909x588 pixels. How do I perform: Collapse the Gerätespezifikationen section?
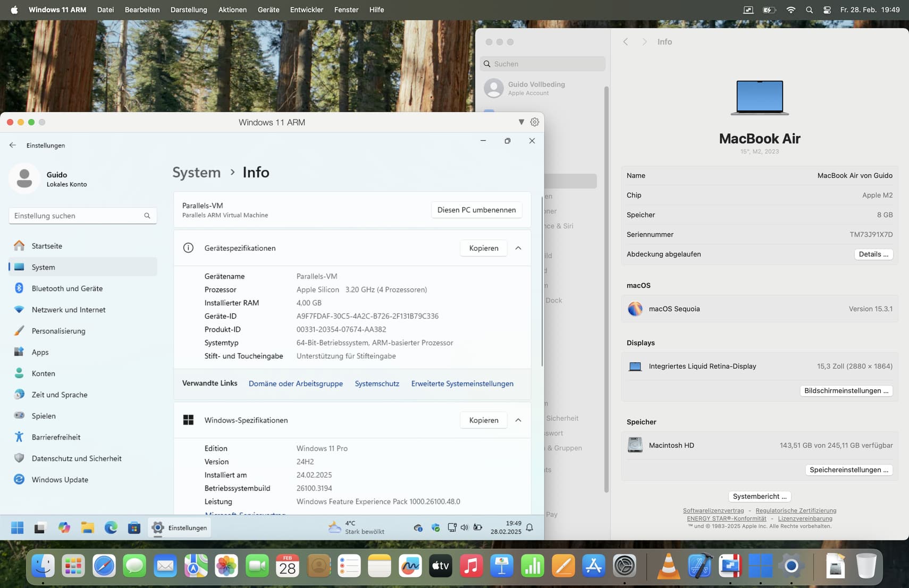(518, 248)
